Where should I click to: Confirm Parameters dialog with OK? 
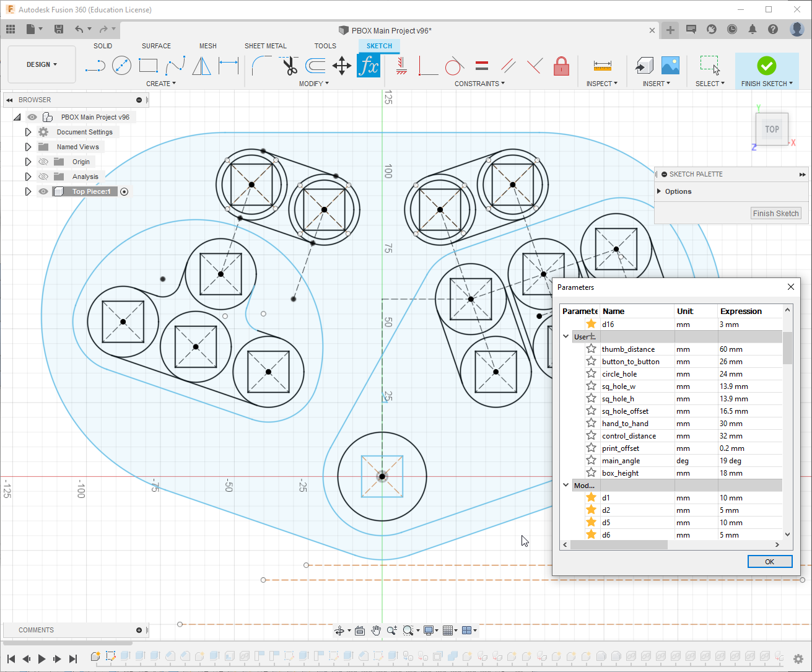coord(770,561)
